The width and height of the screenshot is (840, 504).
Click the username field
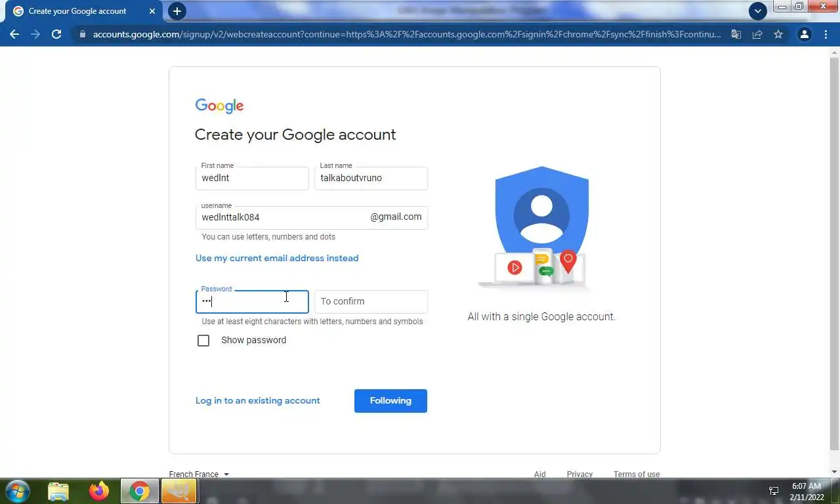tap(312, 217)
